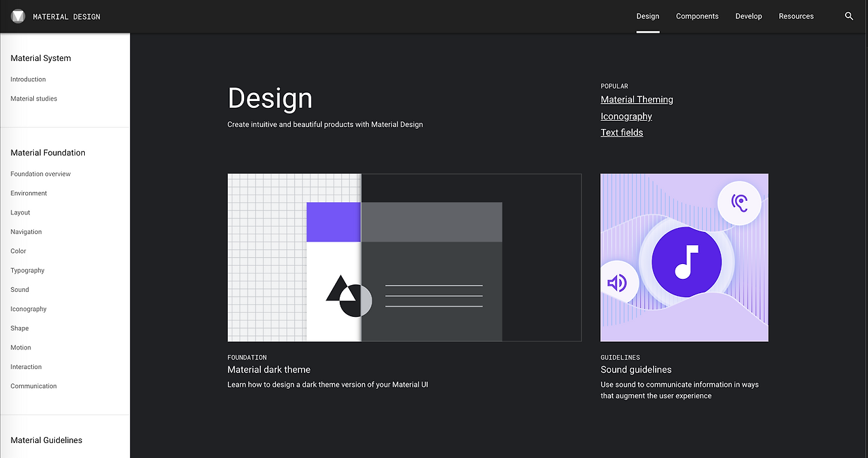This screenshot has height=458, width=868.
Task: Click 'Create intuitive and beautiful products' subtitle
Action: pos(325,125)
